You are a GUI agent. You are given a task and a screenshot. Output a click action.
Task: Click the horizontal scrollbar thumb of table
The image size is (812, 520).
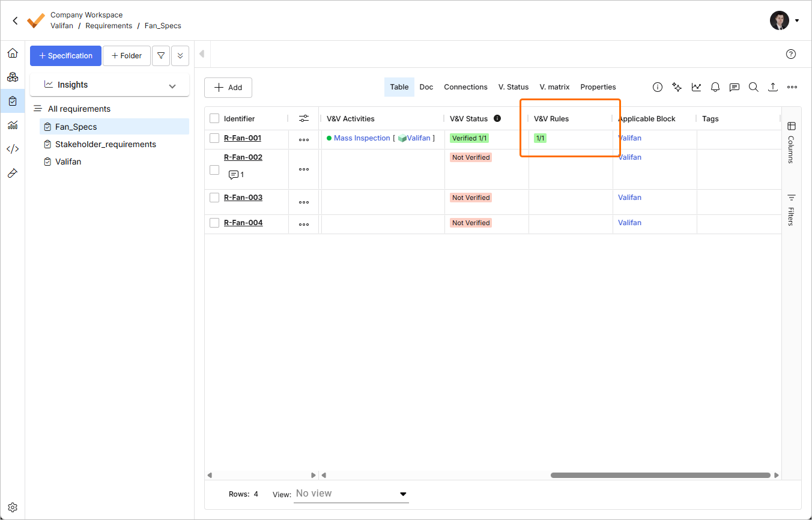point(661,475)
